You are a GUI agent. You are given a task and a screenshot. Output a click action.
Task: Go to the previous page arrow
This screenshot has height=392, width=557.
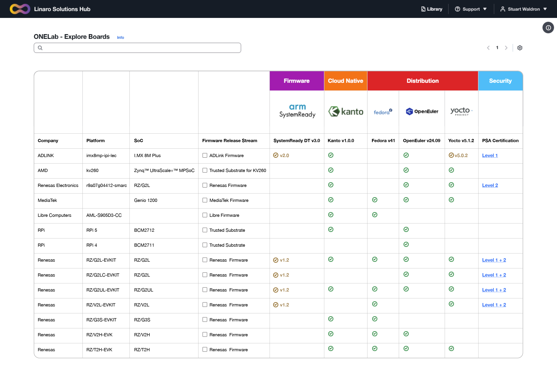(488, 48)
